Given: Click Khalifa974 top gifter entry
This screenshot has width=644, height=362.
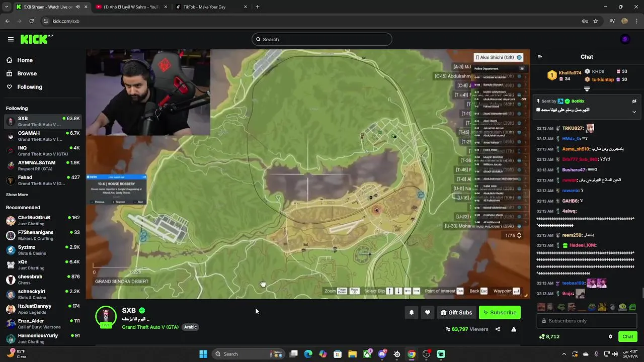Looking at the screenshot, I should (x=565, y=75).
